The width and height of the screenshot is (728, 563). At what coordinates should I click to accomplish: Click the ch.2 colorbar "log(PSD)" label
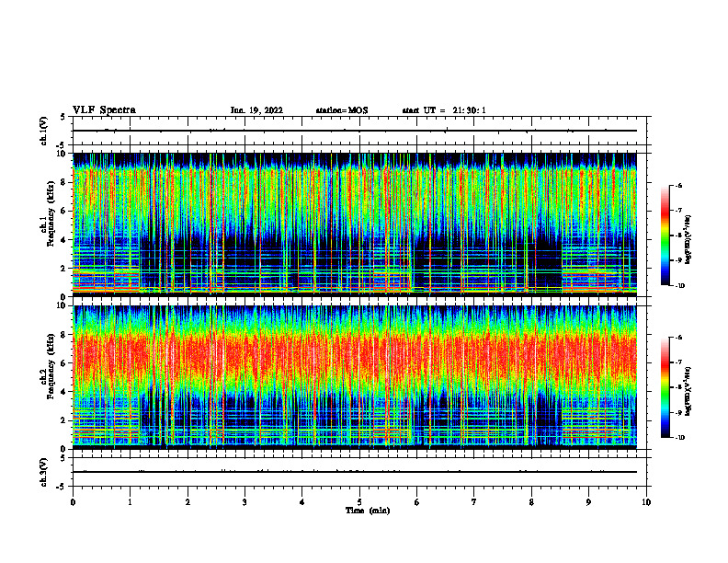688,391
